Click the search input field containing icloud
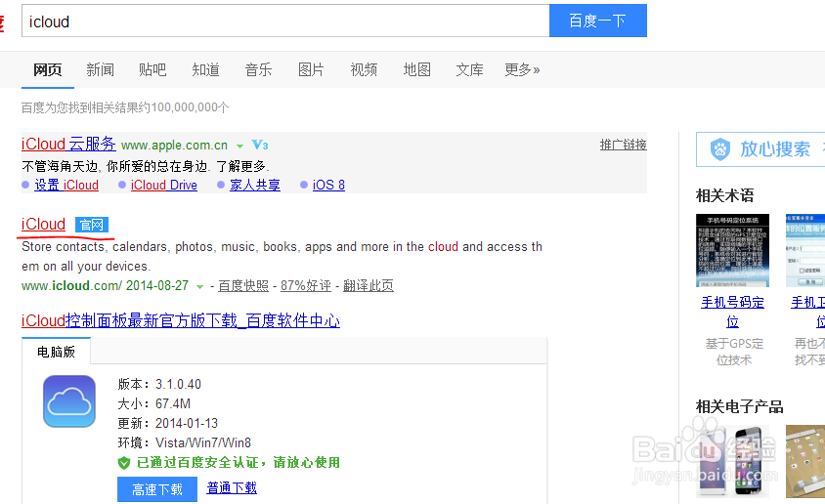Screen dimensions: 825x504 pos(285,21)
